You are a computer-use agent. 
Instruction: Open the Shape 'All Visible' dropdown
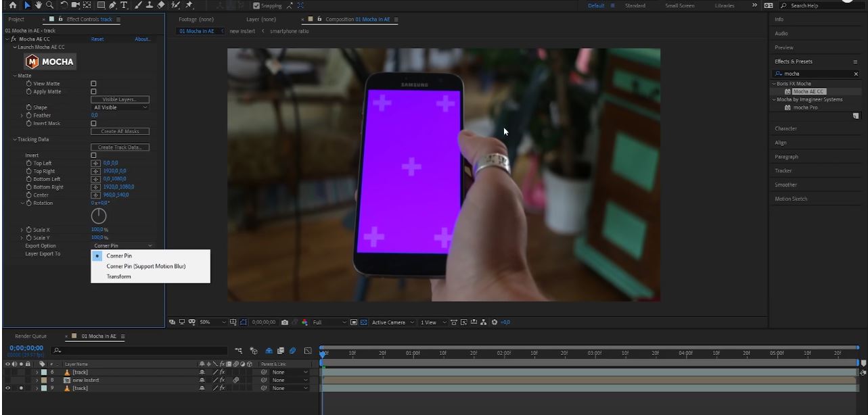(120, 107)
